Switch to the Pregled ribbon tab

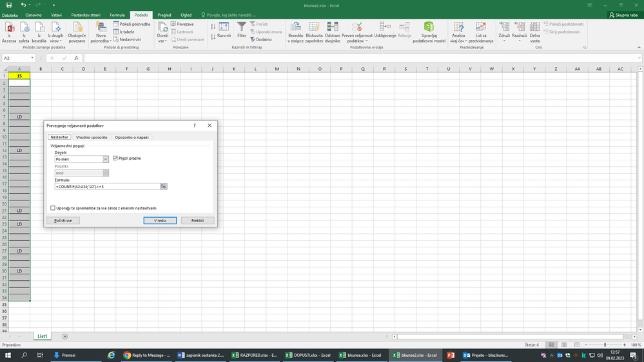pyautogui.click(x=164, y=15)
